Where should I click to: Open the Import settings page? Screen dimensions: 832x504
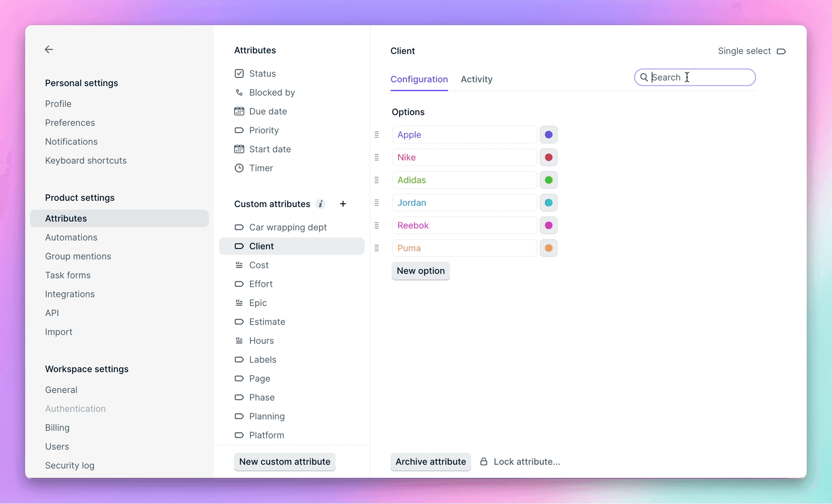click(x=59, y=332)
